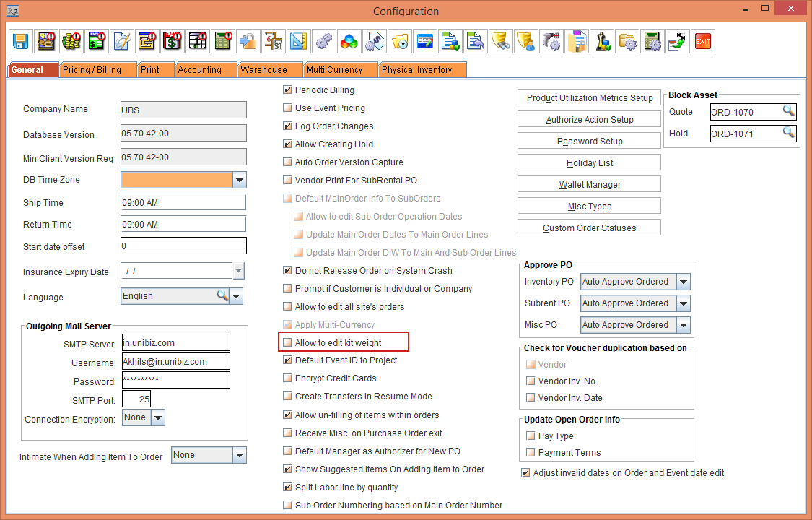Switch to the Multi Currency tab
This screenshot has height=520, width=812.
click(x=340, y=69)
